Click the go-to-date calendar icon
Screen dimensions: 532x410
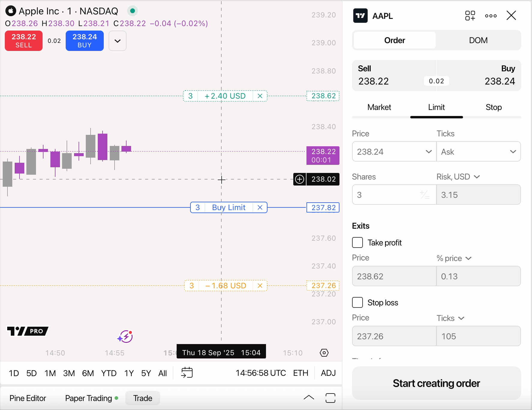coord(187,373)
